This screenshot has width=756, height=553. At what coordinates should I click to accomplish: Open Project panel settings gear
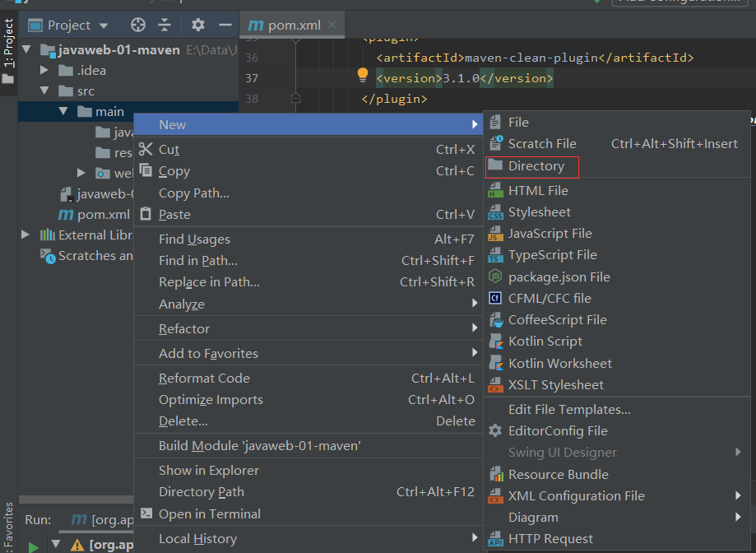(198, 25)
